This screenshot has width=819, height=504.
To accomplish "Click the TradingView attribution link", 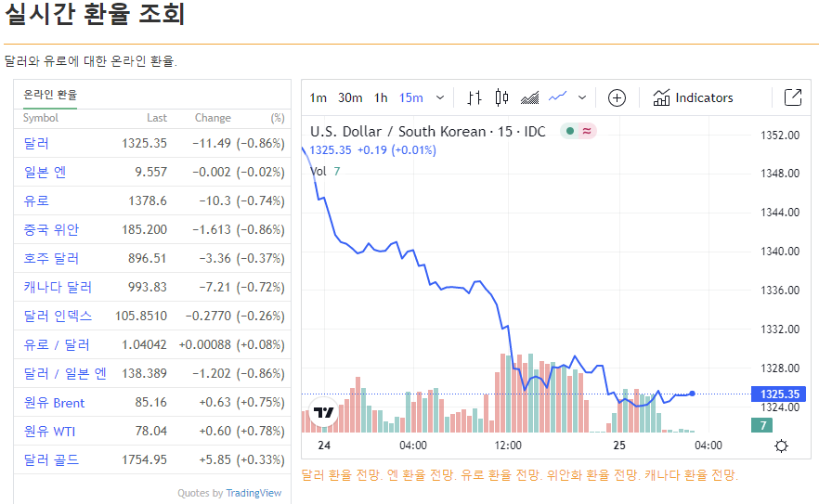I will tap(253, 493).
